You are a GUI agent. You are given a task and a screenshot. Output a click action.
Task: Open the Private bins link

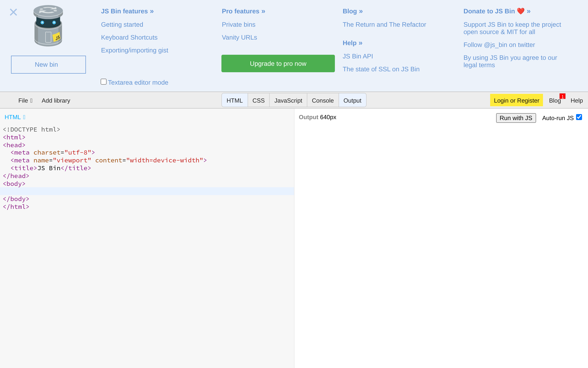[x=239, y=25]
